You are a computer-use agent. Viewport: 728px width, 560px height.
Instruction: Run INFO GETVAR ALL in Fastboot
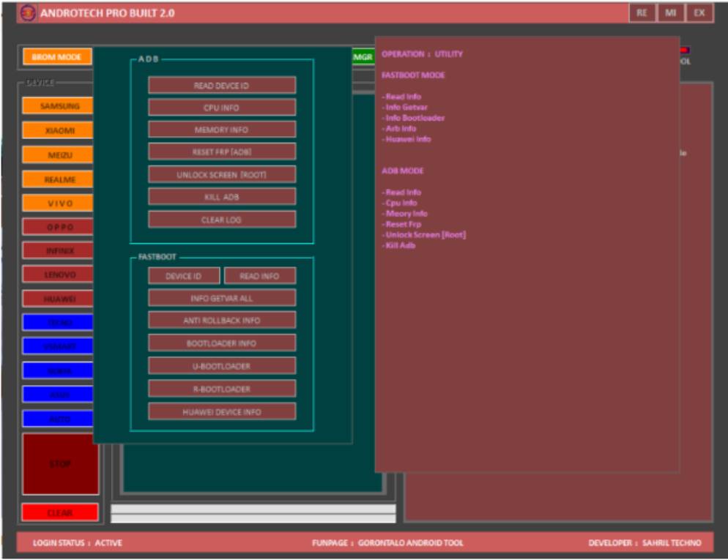(222, 297)
